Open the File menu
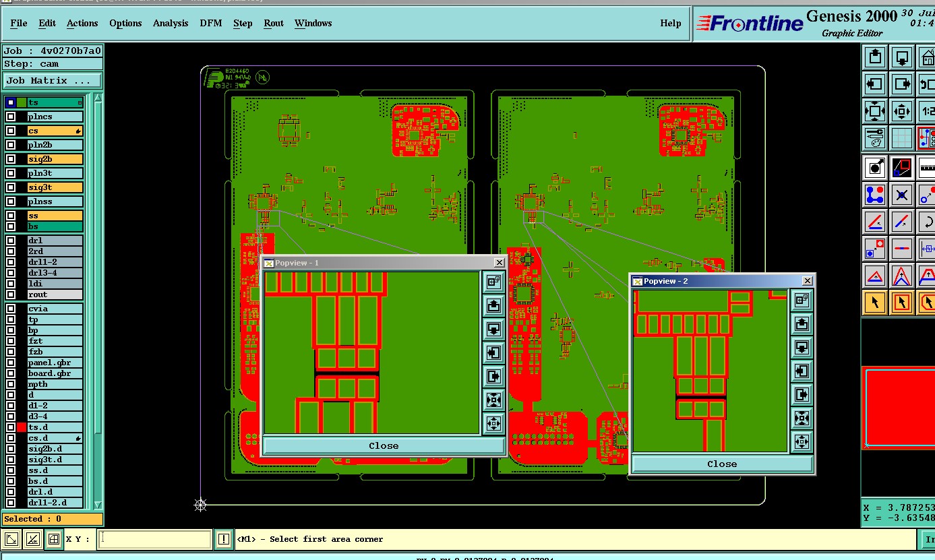Image resolution: width=935 pixels, height=560 pixels. tap(19, 23)
